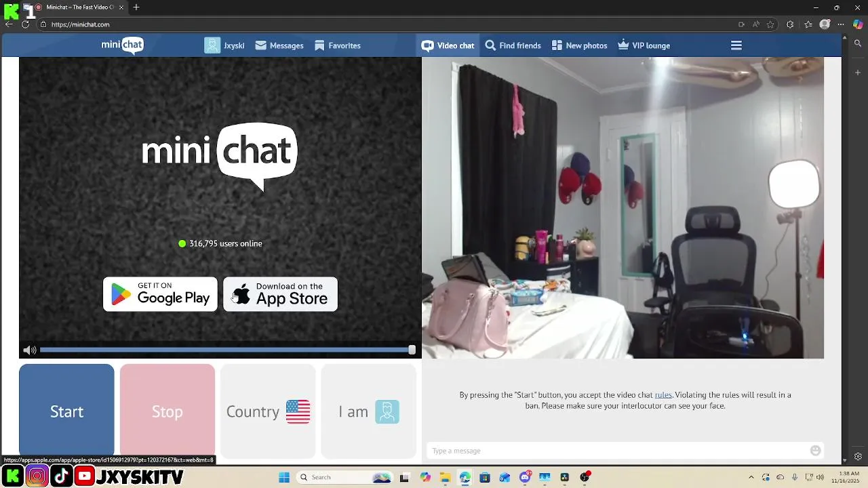
Task: Click the Microsoft Edge taskbar icon
Action: pos(465,477)
